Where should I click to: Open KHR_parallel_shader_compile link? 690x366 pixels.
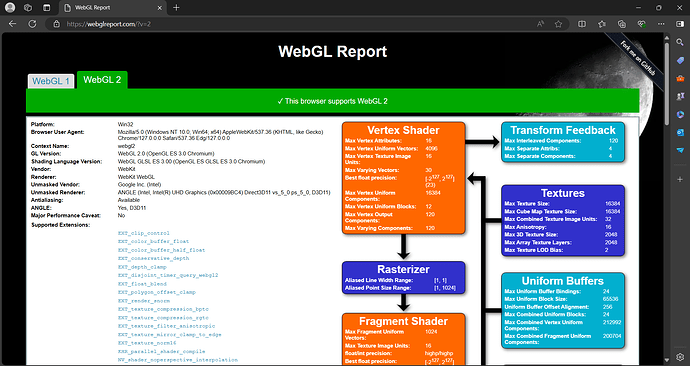click(x=161, y=351)
